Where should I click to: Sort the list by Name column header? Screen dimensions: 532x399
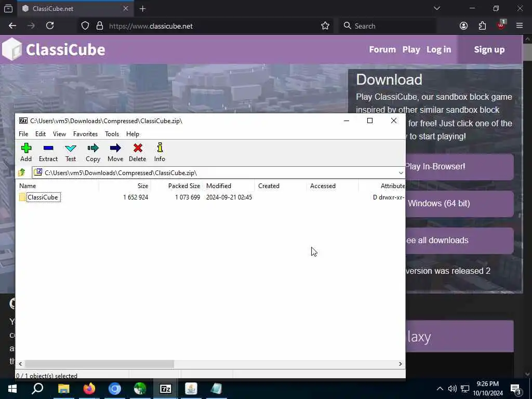point(58,186)
